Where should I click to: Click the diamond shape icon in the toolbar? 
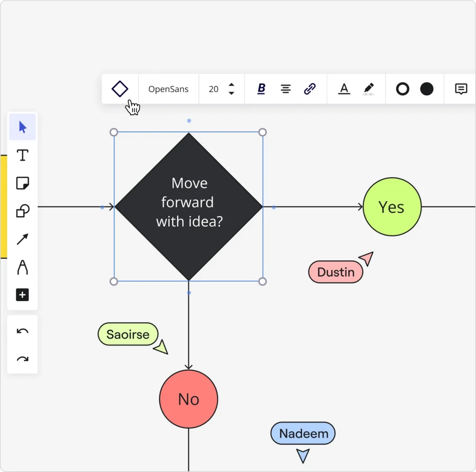click(120, 88)
